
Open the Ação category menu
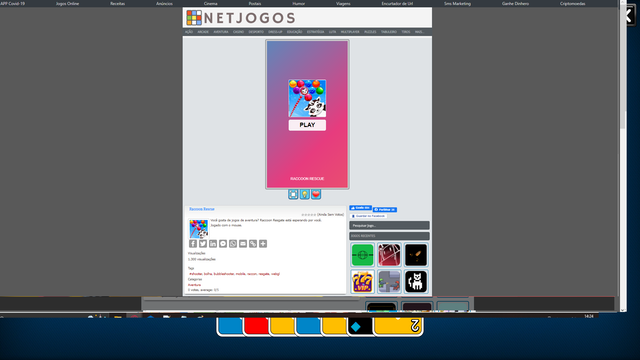(189, 32)
